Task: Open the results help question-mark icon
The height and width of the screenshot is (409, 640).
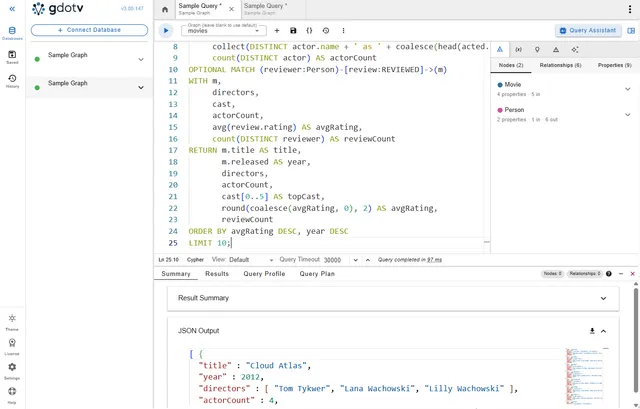Action: click(x=609, y=274)
